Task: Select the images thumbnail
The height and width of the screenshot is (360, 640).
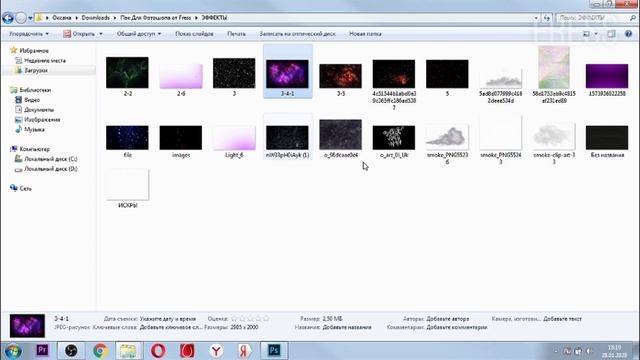Action: 181,138
